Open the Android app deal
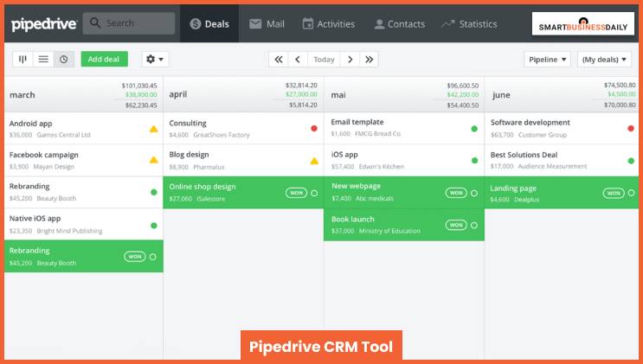This screenshot has height=364, width=643. tap(84, 129)
